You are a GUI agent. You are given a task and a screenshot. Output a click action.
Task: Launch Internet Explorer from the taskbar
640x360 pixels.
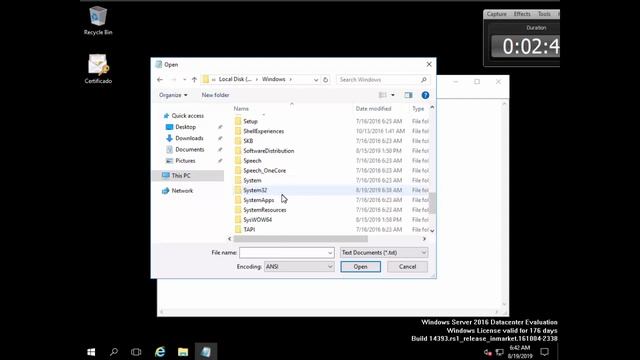point(160,352)
